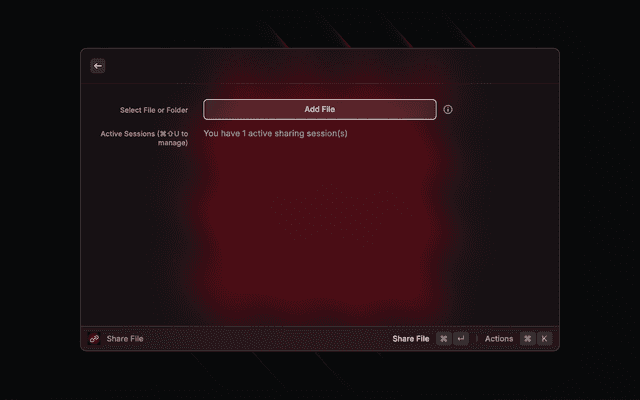The width and height of the screenshot is (640, 400).
Task: Click the K key icon in footer
Action: [x=544, y=338]
